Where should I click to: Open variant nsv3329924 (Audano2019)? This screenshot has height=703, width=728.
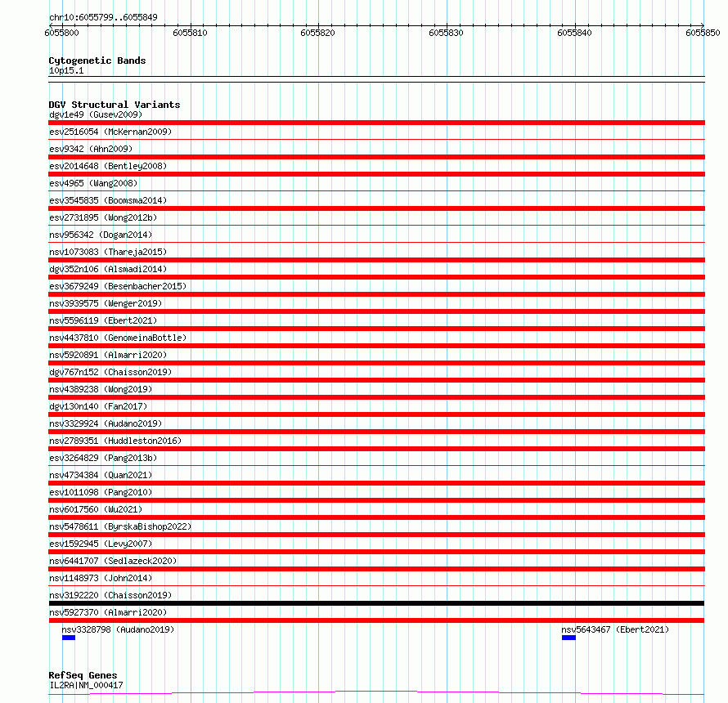[x=106, y=423]
